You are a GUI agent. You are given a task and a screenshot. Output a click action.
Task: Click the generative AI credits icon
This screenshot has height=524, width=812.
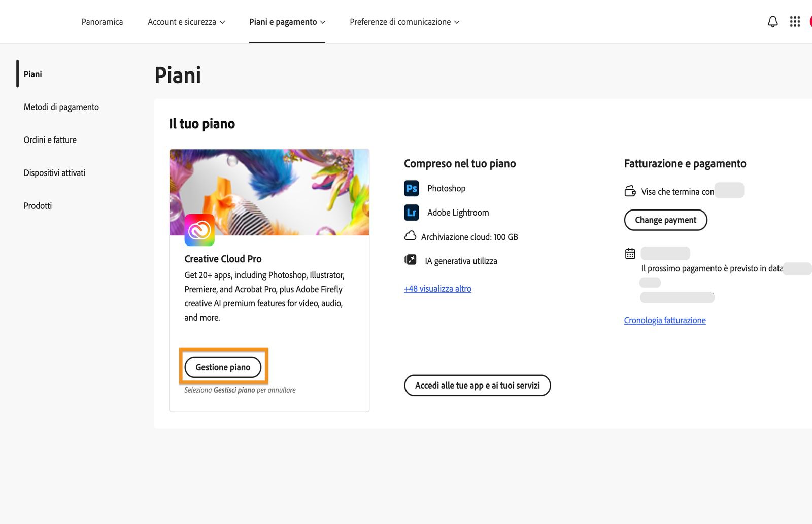[410, 260]
